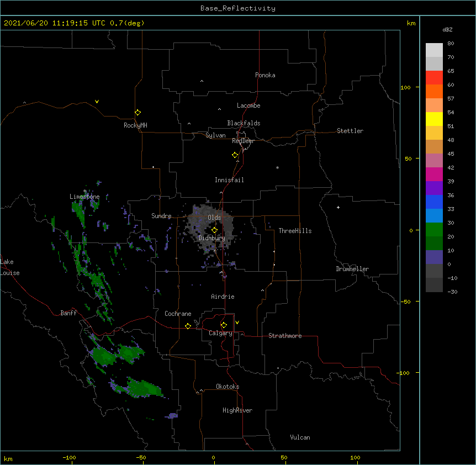Screen dimensions: 476x465
Task: Click the Stettler city label
Action: click(x=350, y=131)
